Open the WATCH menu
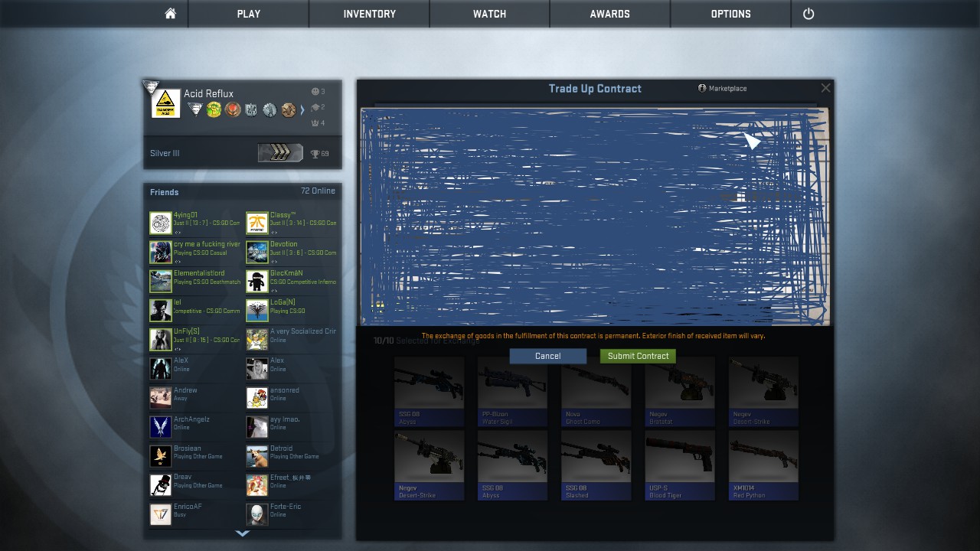The image size is (980, 551). click(489, 14)
